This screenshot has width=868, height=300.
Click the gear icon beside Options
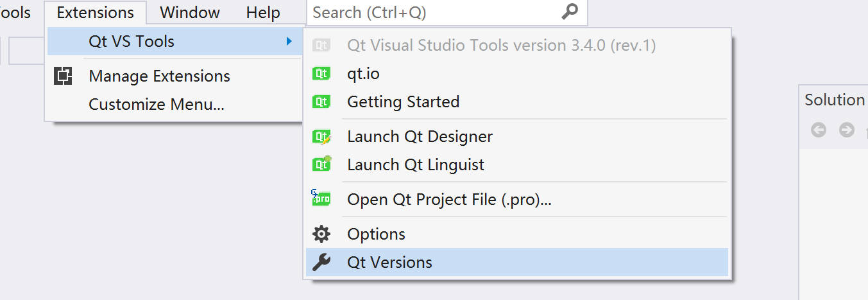coord(321,234)
